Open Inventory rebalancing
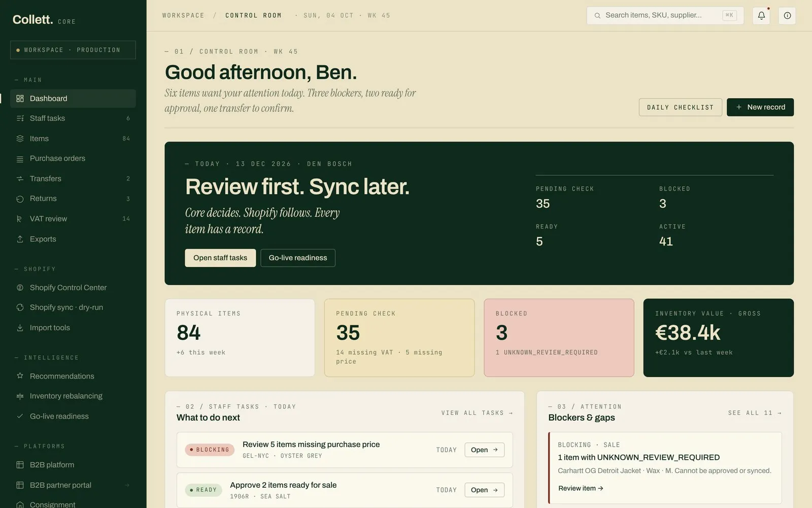 coord(73,396)
